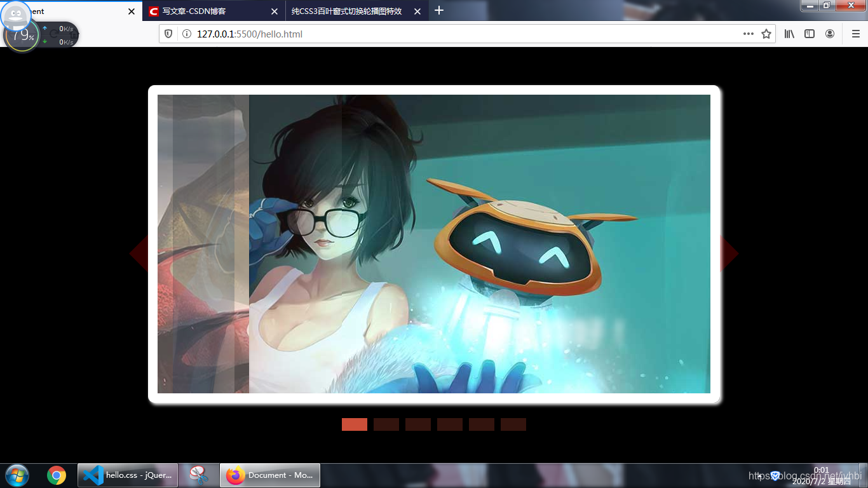
Task: Open page actions three-dot menu
Action: [x=749, y=34]
